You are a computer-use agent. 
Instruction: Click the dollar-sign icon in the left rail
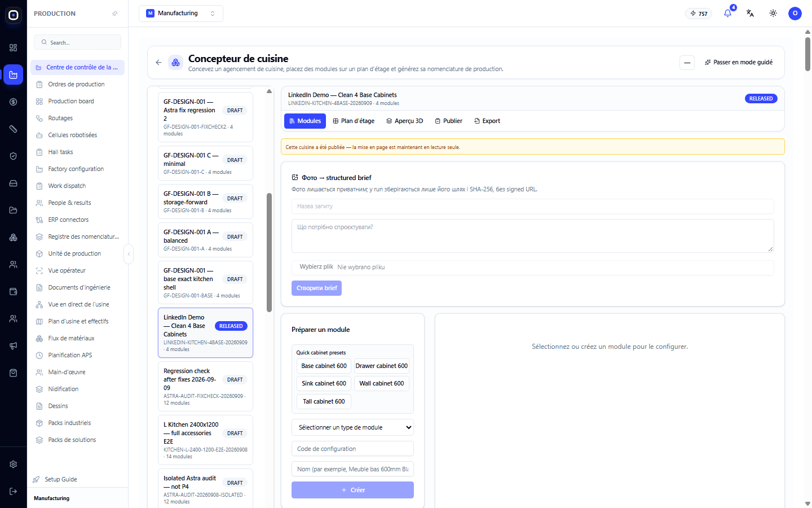[14, 102]
